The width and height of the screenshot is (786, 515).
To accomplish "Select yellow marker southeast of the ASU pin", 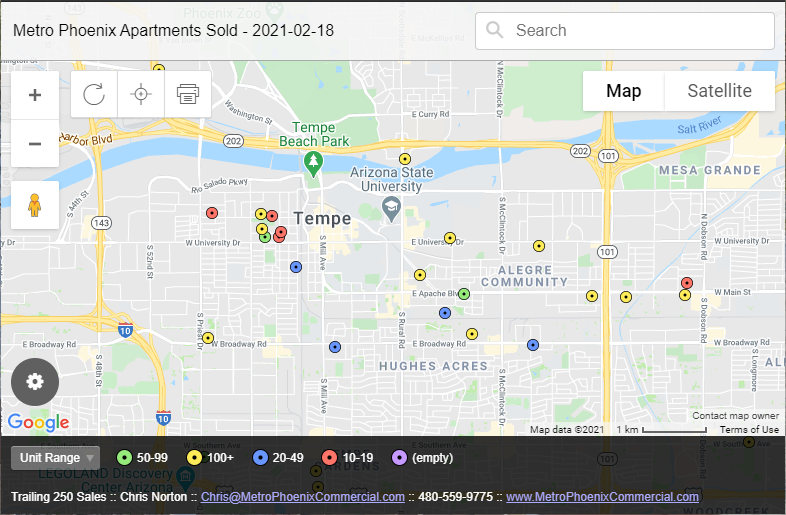I will [420, 275].
